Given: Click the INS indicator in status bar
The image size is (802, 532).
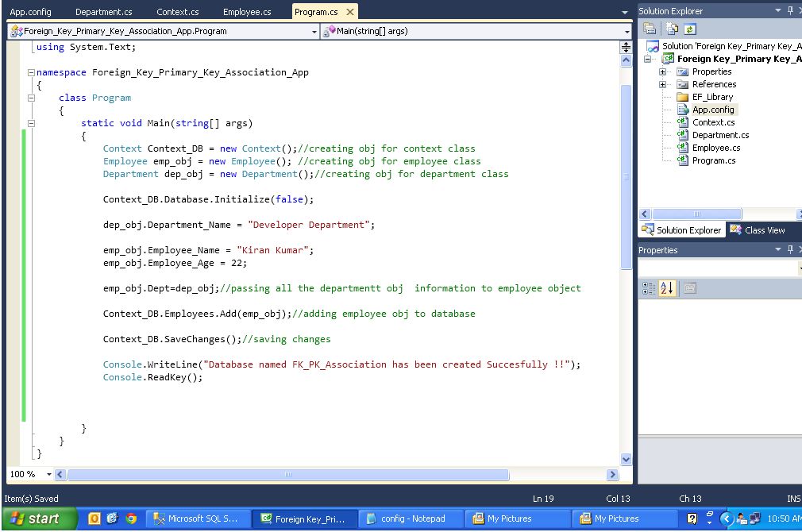Looking at the screenshot, I should tap(794, 499).
